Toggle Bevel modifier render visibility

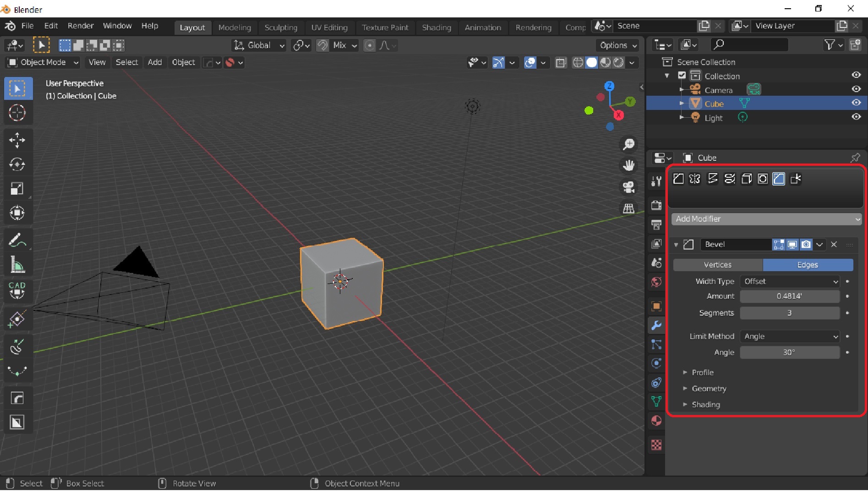(x=806, y=244)
